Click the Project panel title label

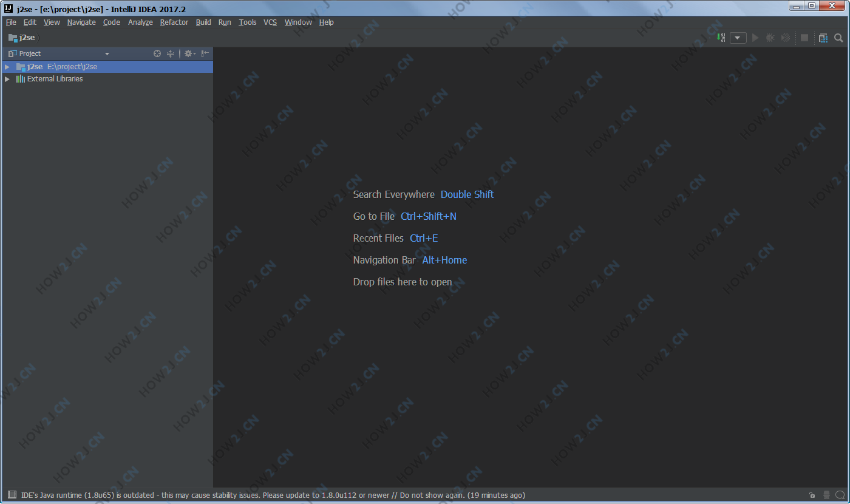[x=30, y=54]
